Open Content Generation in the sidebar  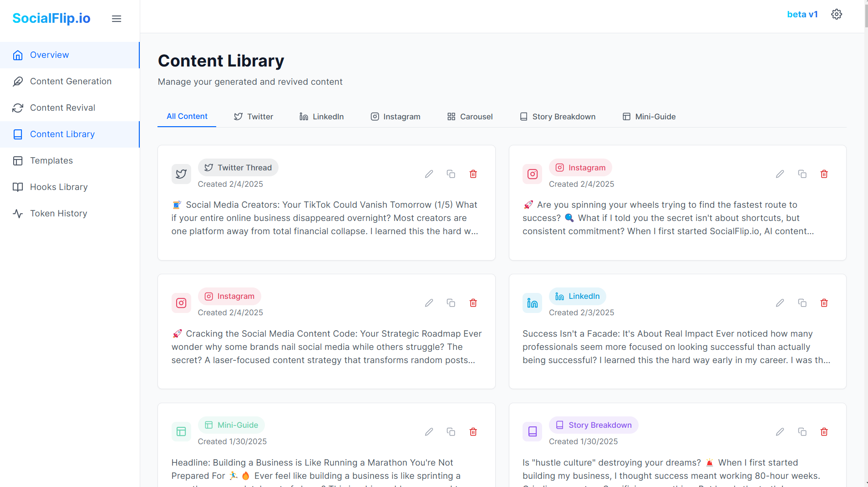pyautogui.click(x=70, y=82)
